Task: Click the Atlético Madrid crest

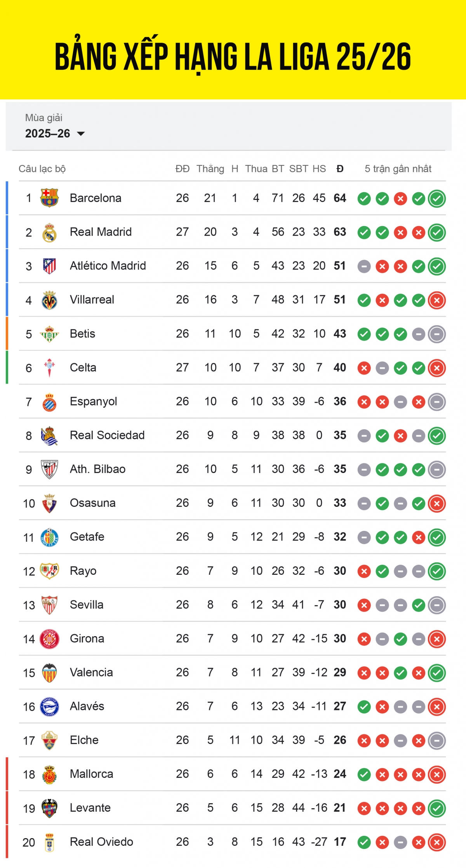Action: 50,266
